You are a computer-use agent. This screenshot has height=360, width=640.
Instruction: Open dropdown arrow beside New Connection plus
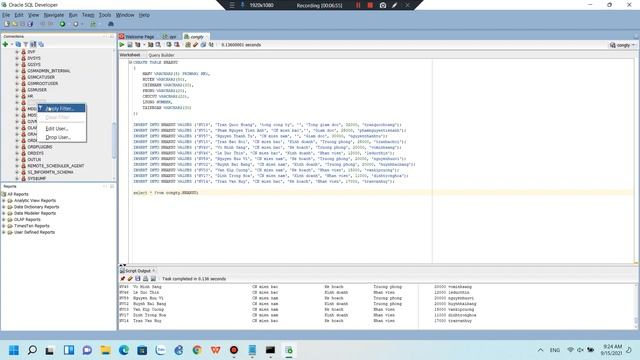[x=12, y=44]
